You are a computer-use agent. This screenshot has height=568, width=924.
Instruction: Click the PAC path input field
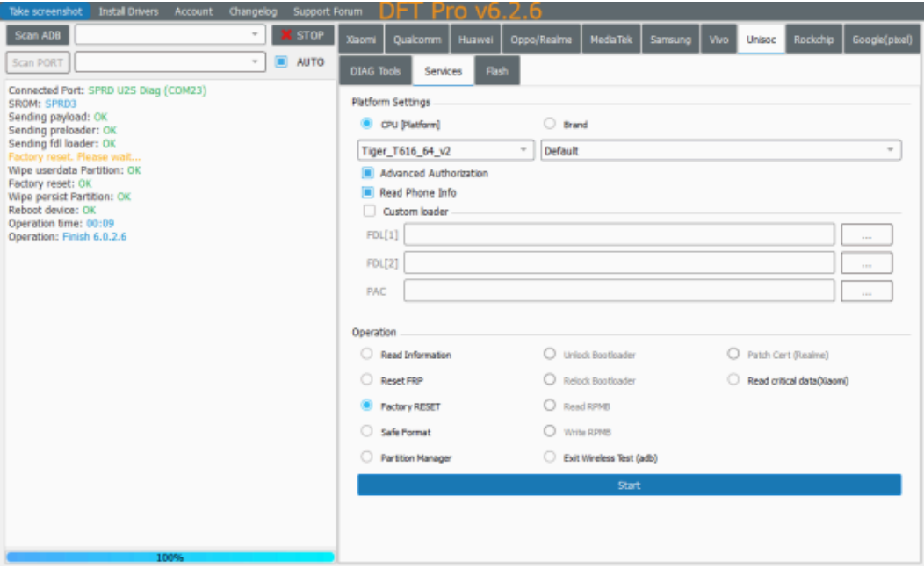click(x=618, y=291)
